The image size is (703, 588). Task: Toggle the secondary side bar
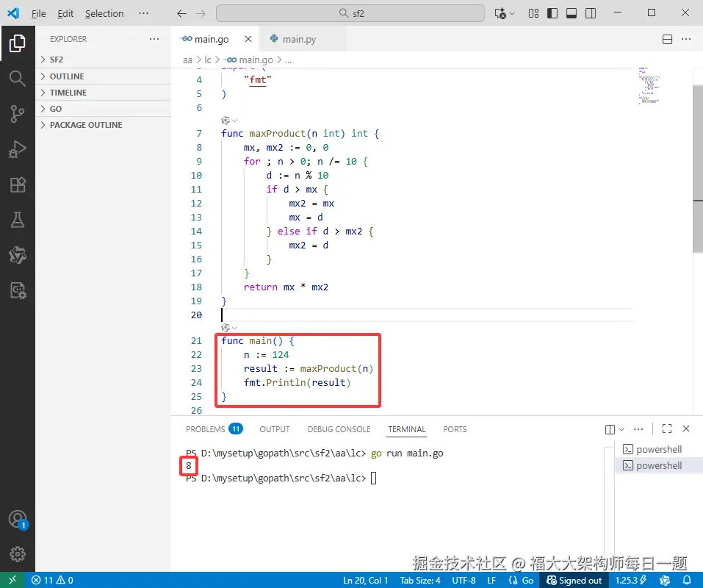tap(591, 13)
